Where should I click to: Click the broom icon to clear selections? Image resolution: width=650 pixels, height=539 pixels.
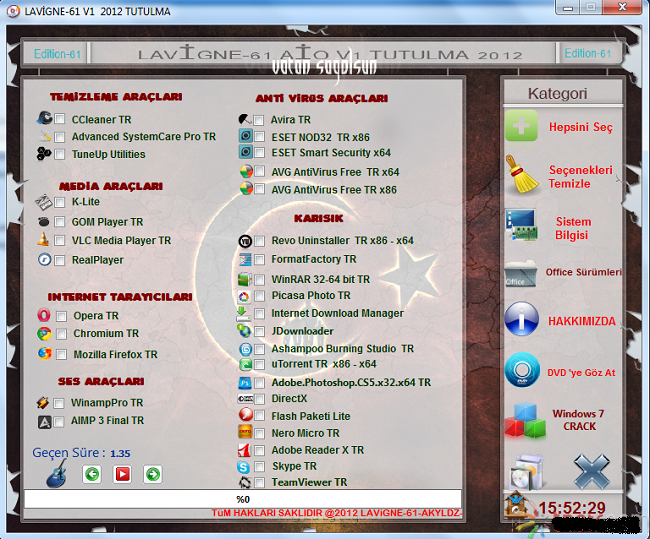coord(521,176)
